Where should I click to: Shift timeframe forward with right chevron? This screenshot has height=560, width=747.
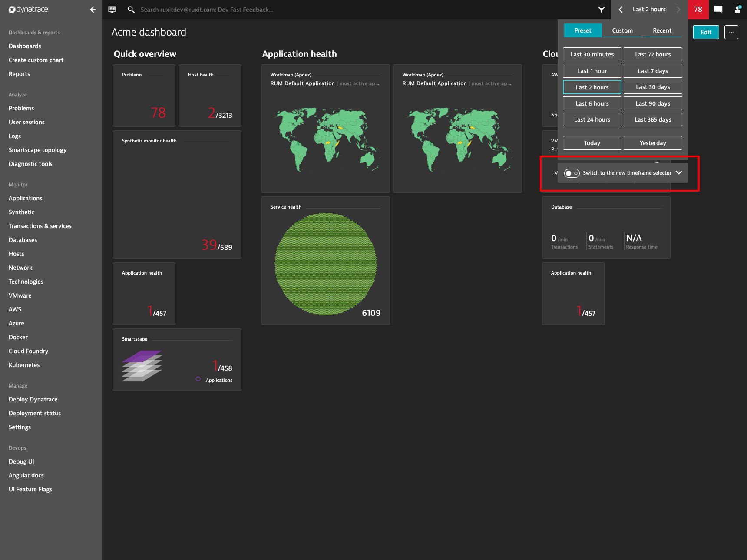[678, 10]
